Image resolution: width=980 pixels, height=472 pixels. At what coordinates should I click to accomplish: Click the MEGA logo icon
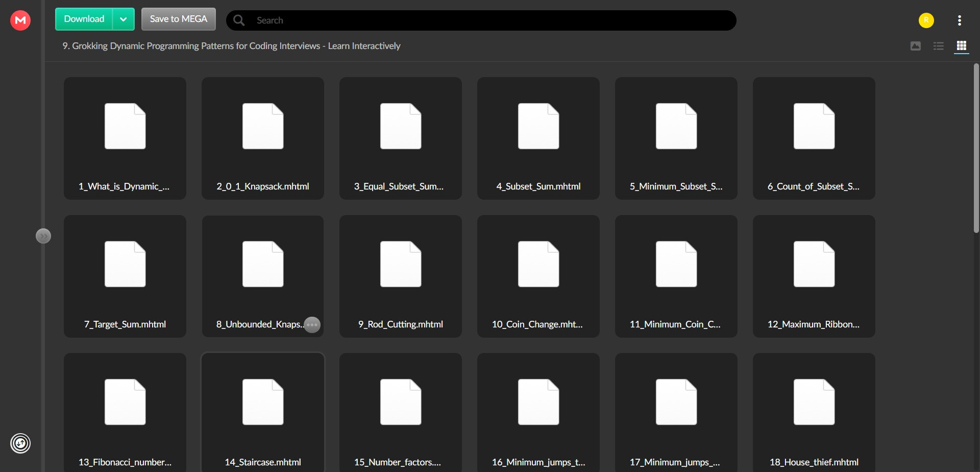pyautogui.click(x=20, y=20)
